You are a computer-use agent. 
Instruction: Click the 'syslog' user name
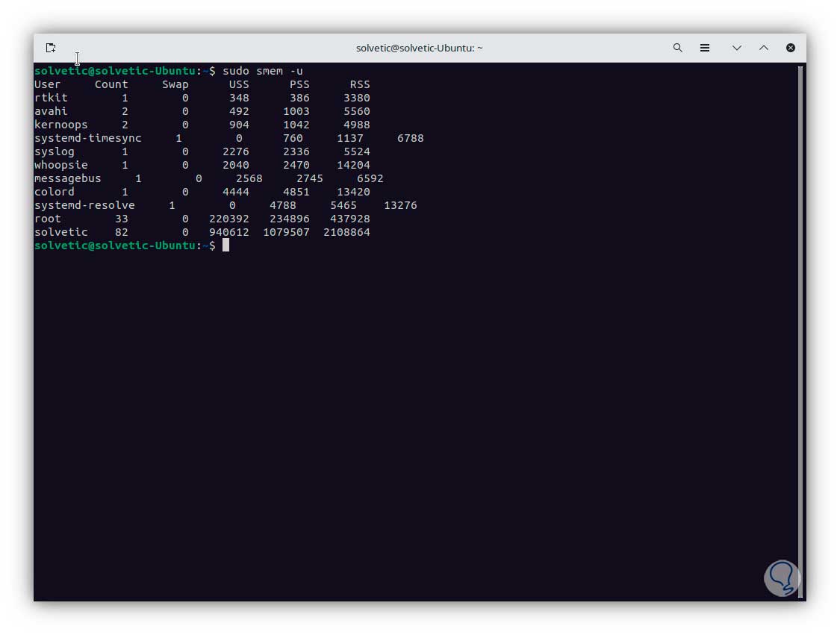click(x=54, y=151)
